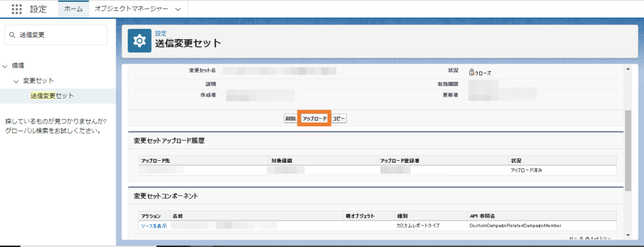
Task: Open the ソースを表示 link
Action: point(154,226)
